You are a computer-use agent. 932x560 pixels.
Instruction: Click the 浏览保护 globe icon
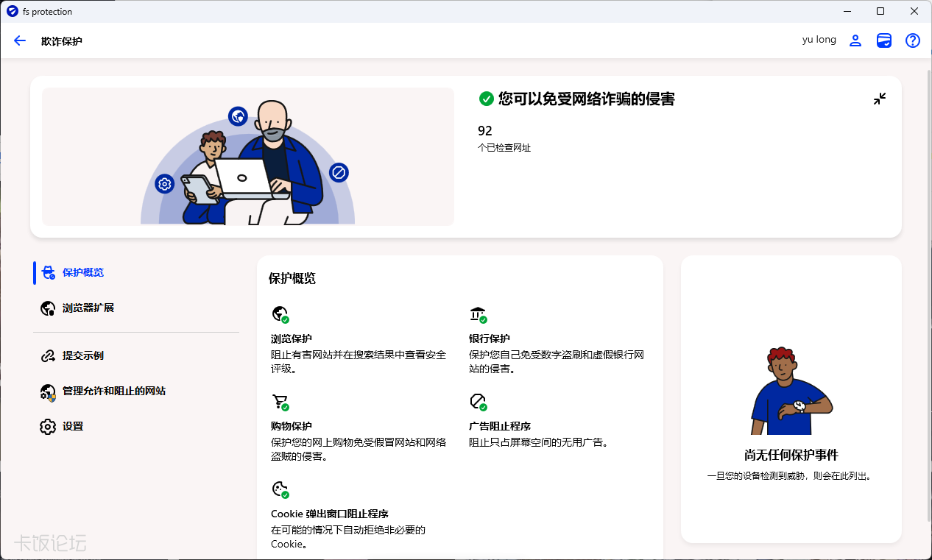[x=280, y=314]
